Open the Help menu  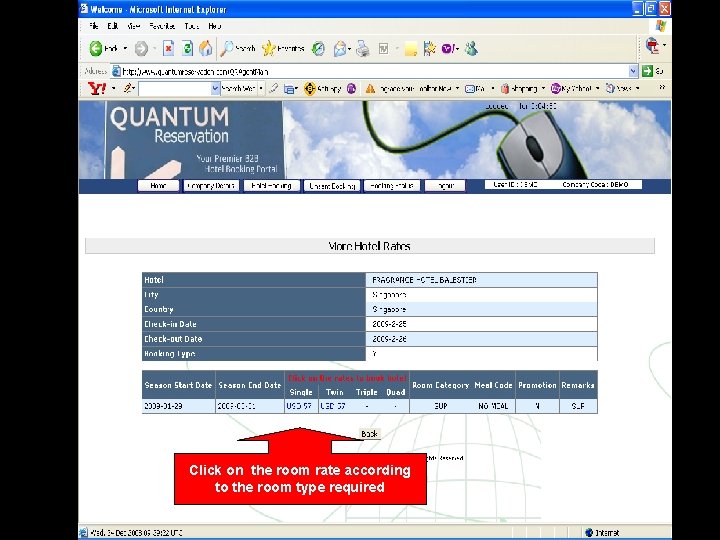pyautogui.click(x=214, y=26)
